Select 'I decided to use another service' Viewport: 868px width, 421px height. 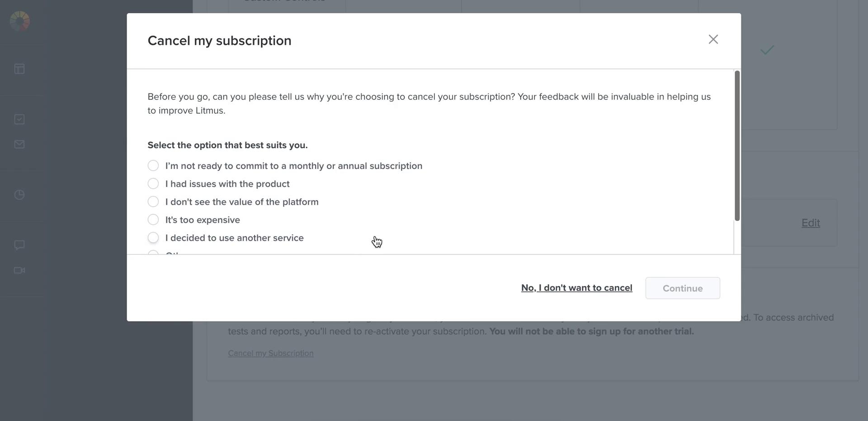point(153,238)
